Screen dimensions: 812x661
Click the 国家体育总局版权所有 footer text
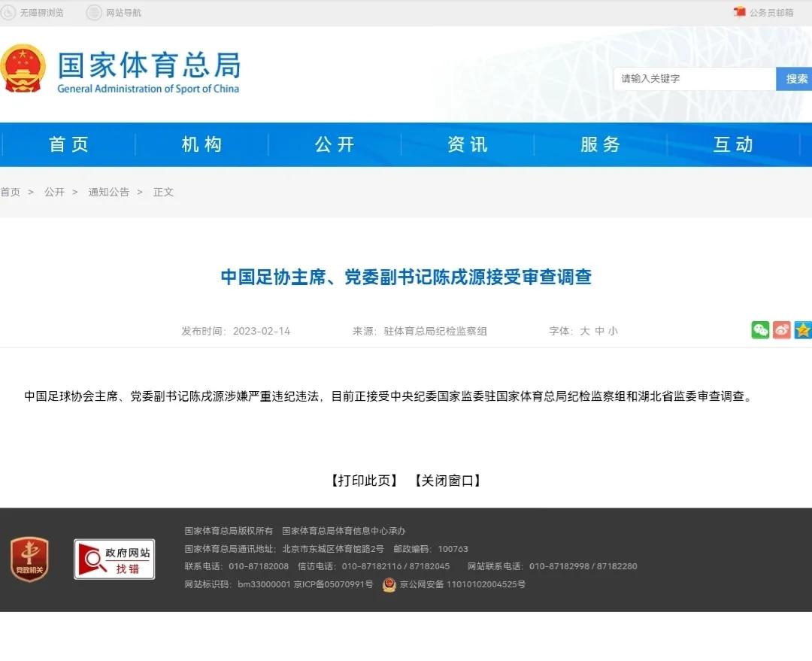pos(229,531)
